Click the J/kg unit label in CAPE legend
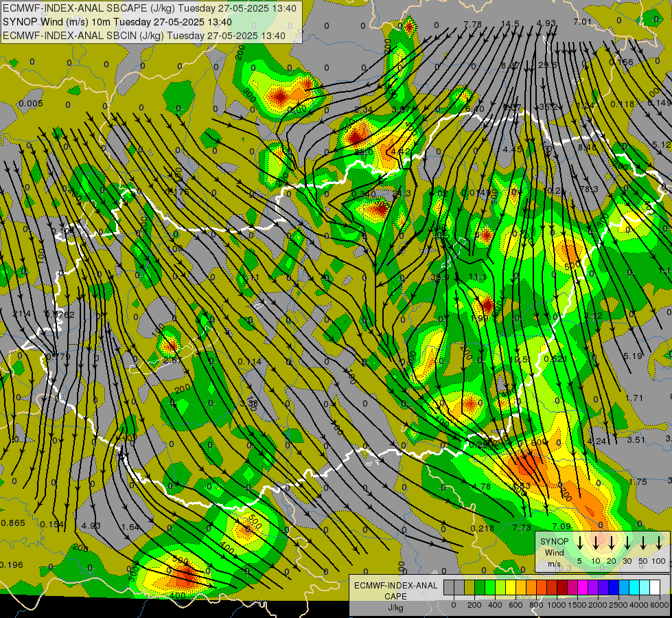The image size is (672, 618). coord(396,608)
